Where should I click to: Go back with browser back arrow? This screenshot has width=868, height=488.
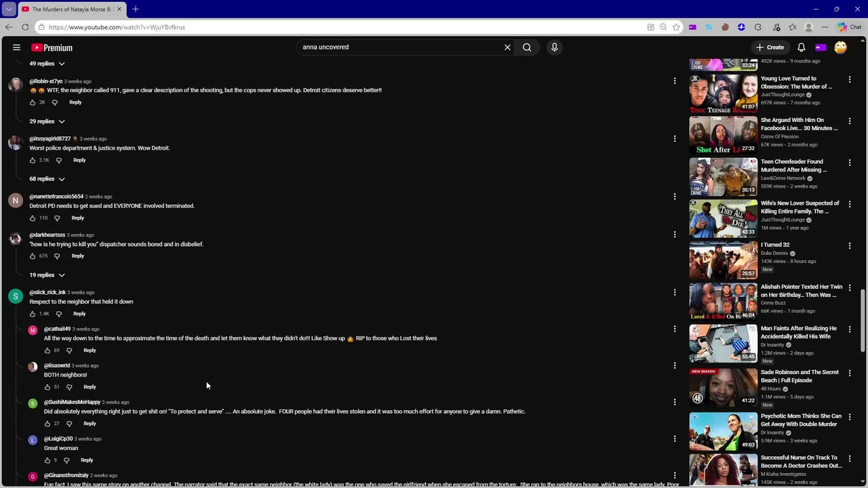coord(8,27)
